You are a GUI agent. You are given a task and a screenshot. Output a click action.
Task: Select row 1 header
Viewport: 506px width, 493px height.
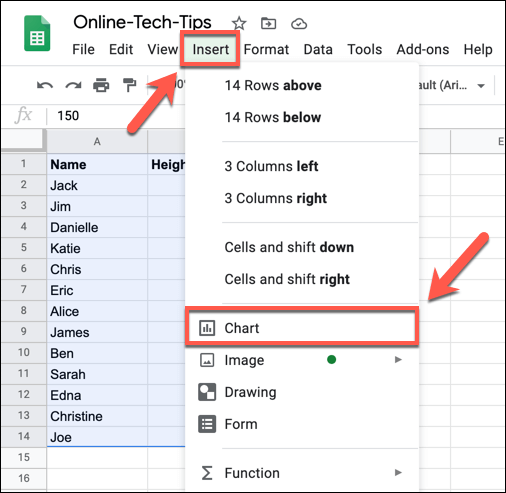pos(23,164)
